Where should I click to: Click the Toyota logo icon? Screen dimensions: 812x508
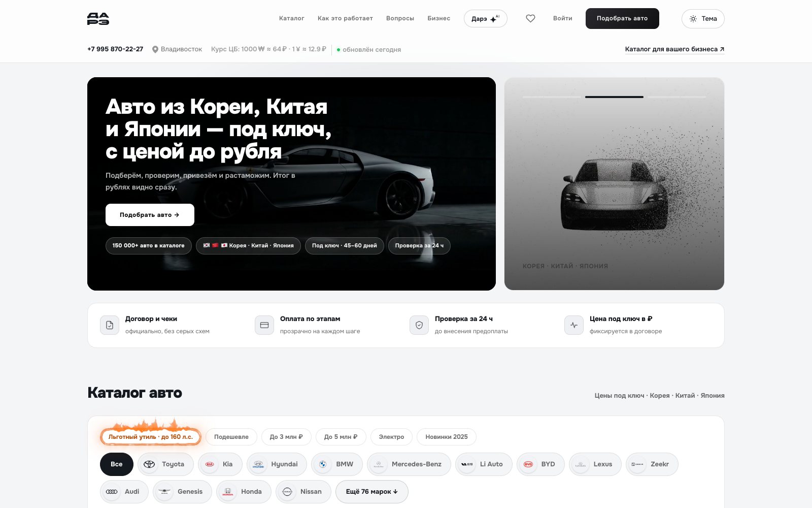149,464
